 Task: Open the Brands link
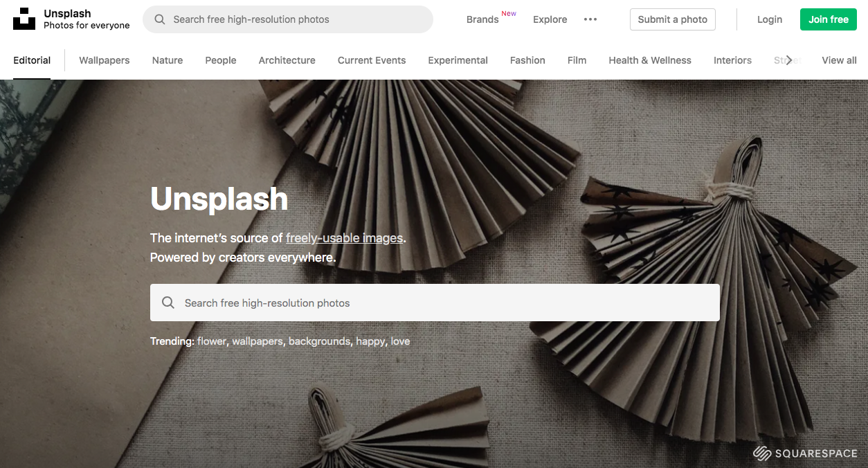click(482, 19)
